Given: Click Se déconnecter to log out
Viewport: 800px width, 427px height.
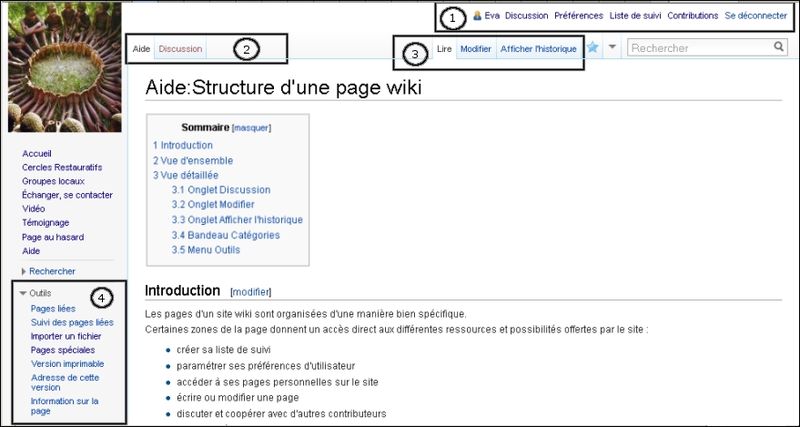Looking at the screenshot, I should tap(755, 16).
